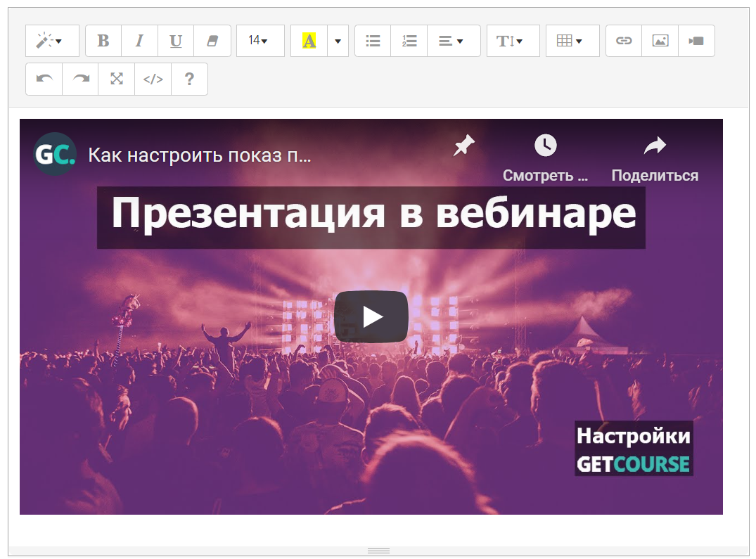Play the embedded YouTube video

(371, 316)
